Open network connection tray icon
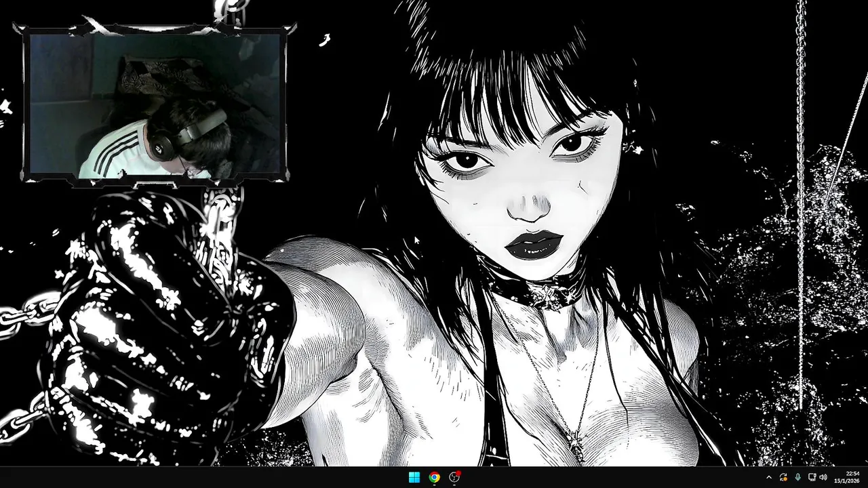The width and height of the screenshot is (868, 488). tap(812, 477)
